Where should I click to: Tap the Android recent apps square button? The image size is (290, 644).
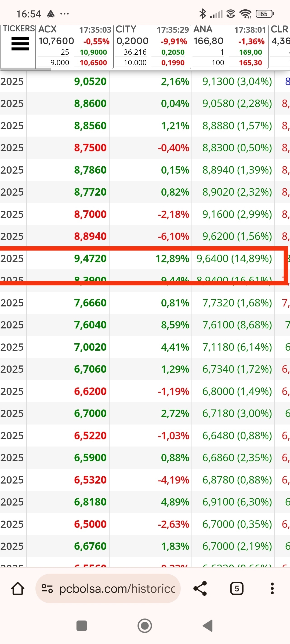tap(82, 626)
